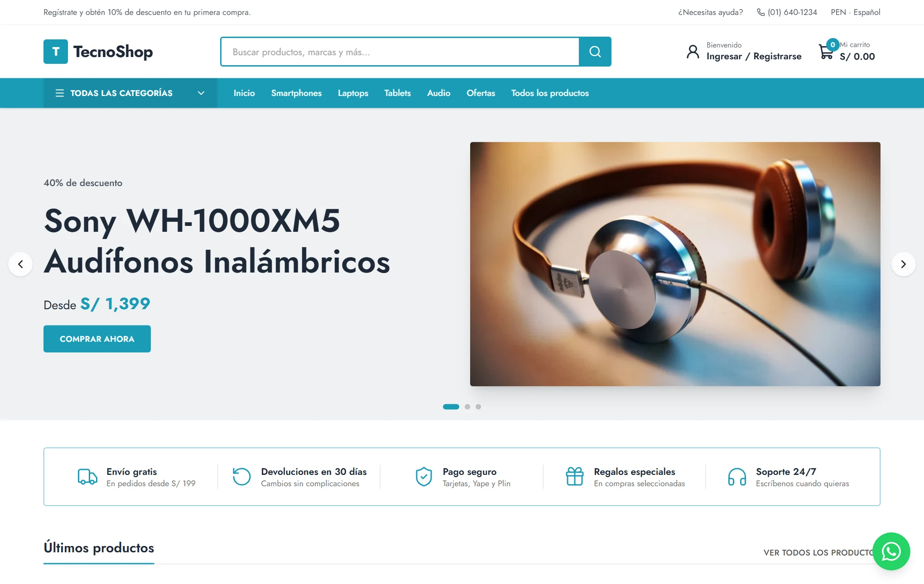Open the Laptops menu item
The height and width of the screenshot is (584, 924).
pyautogui.click(x=353, y=93)
